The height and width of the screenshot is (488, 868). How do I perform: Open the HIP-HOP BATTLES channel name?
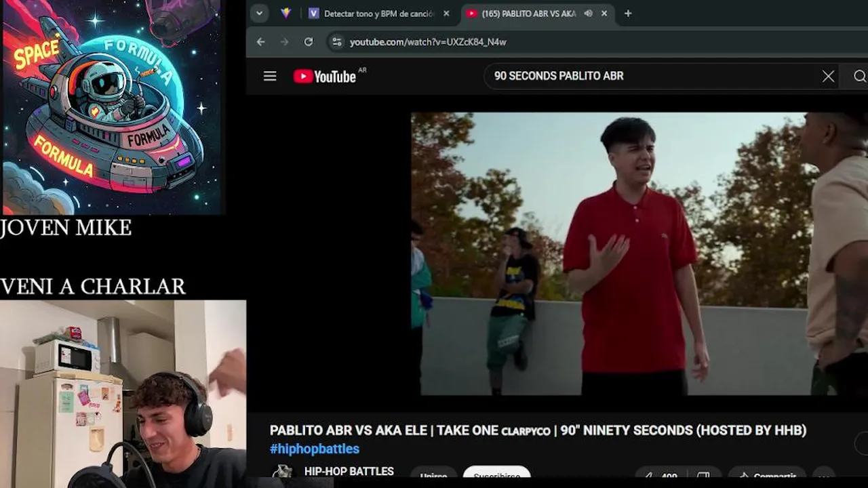tap(349, 471)
